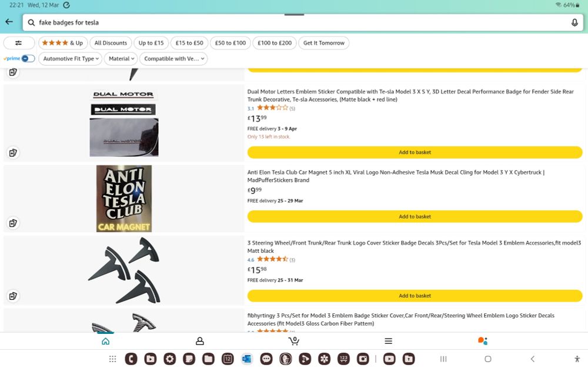Screen dimensions: 588x368
Task: Open the Amazon home tab icon
Action: 106,341
